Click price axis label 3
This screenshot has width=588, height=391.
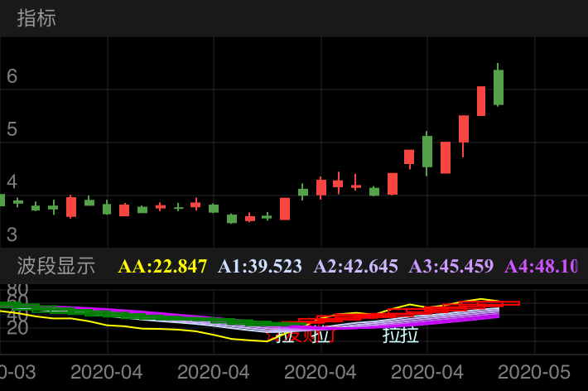pos(12,234)
